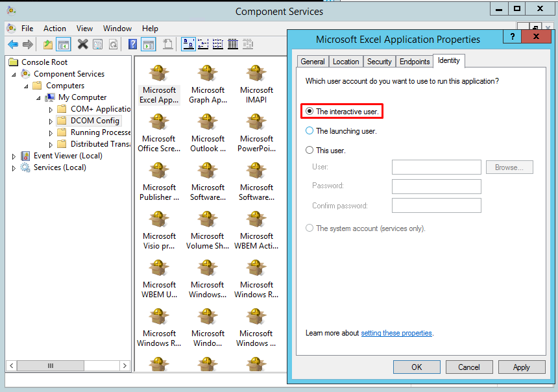Image resolution: width=558 pixels, height=392 pixels.
Task: Delete selection with the black X icon
Action: point(82,45)
